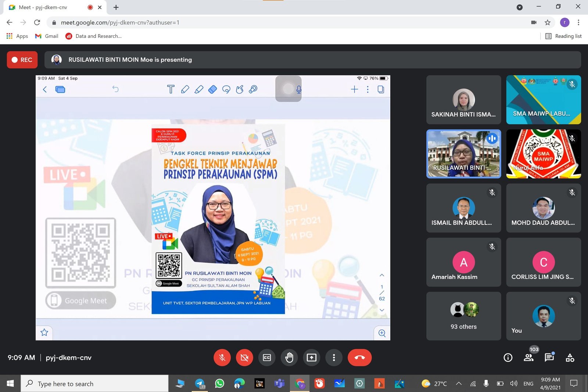Open tab search dropdown arrow
The image size is (588, 392).
[520, 7]
